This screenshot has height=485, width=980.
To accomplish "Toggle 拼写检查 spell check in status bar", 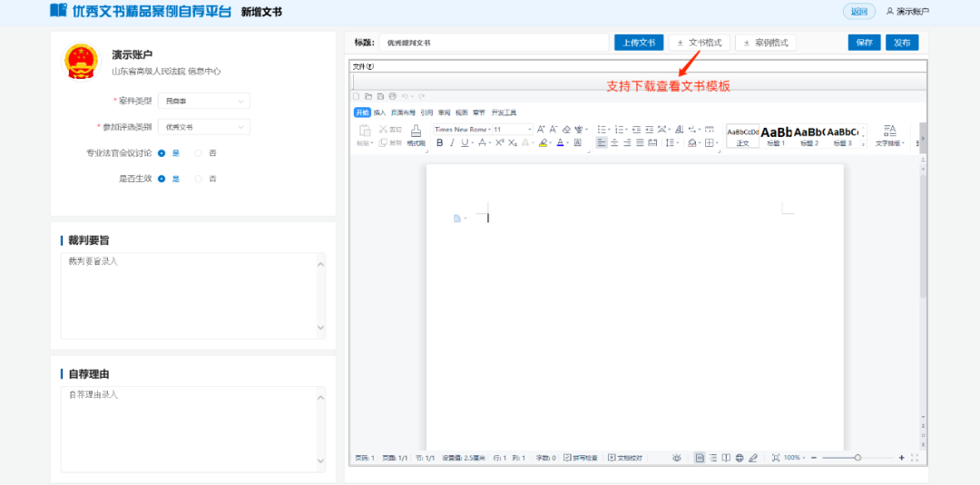I will point(581,458).
